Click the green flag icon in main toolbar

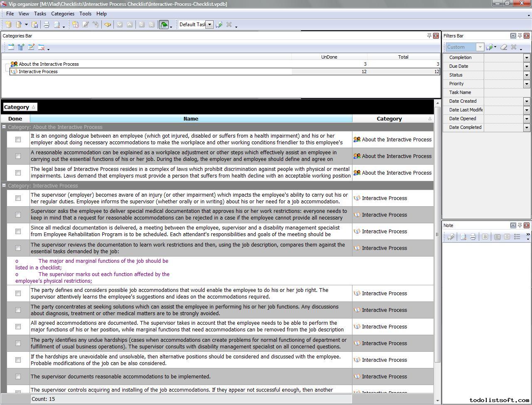164,25
